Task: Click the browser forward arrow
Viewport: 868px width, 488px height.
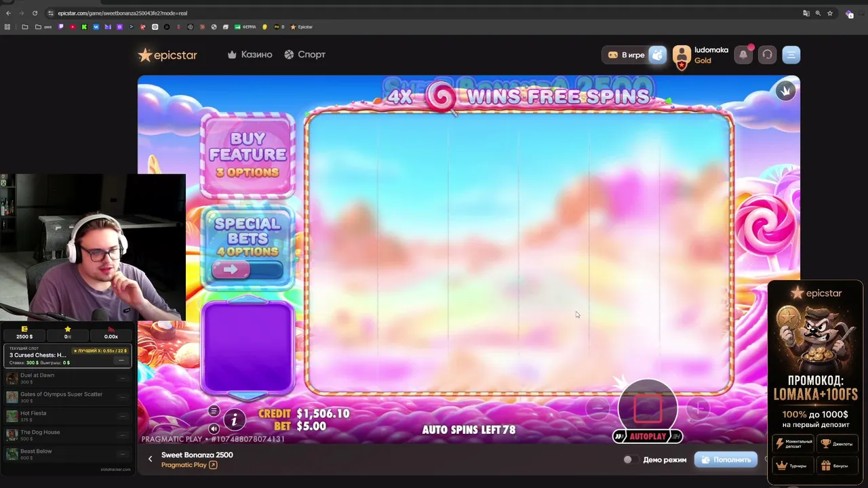Action: pyautogui.click(x=21, y=13)
